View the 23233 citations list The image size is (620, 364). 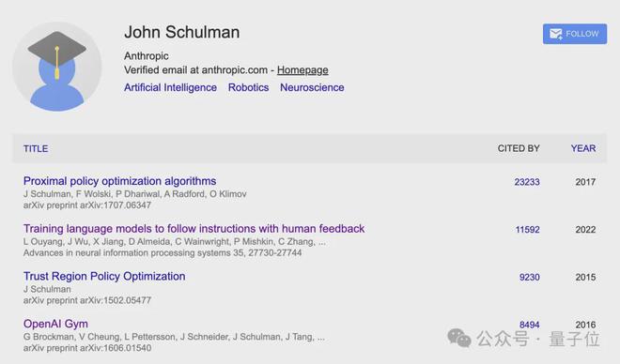527,182
